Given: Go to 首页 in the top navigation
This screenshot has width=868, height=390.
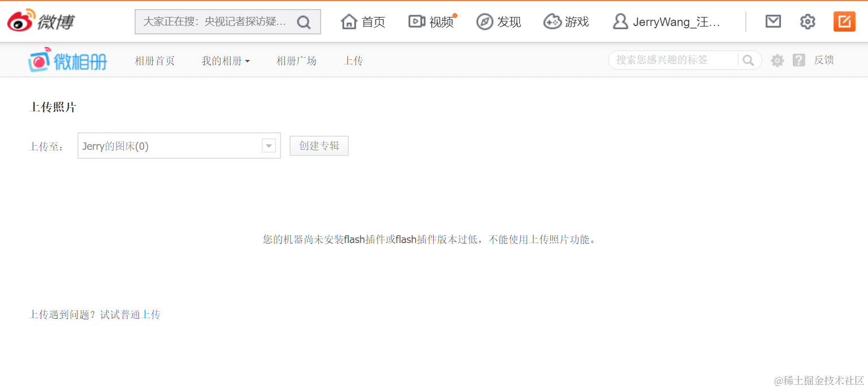Looking at the screenshot, I should (x=373, y=22).
